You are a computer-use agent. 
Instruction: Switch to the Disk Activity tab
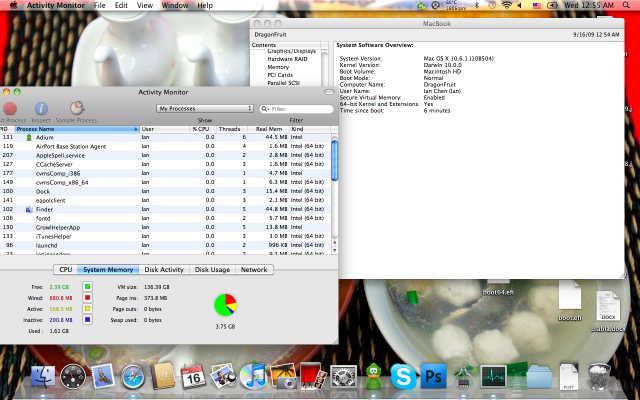[x=164, y=269]
